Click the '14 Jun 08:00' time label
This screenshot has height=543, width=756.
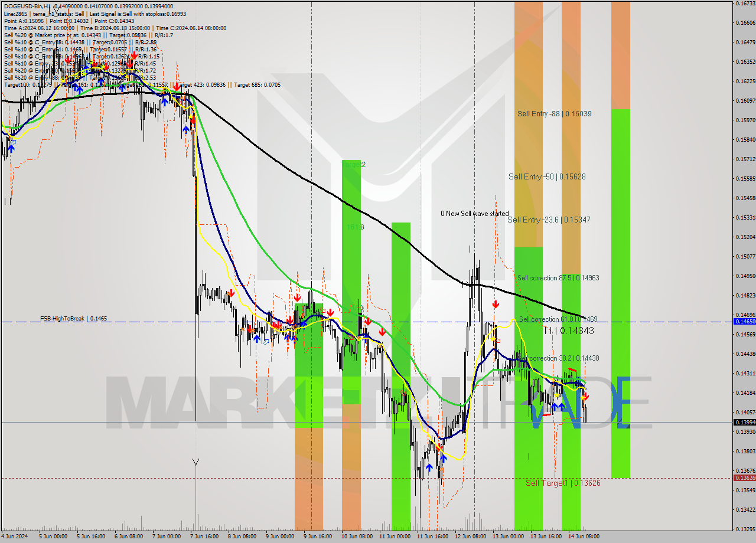point(584,537)
